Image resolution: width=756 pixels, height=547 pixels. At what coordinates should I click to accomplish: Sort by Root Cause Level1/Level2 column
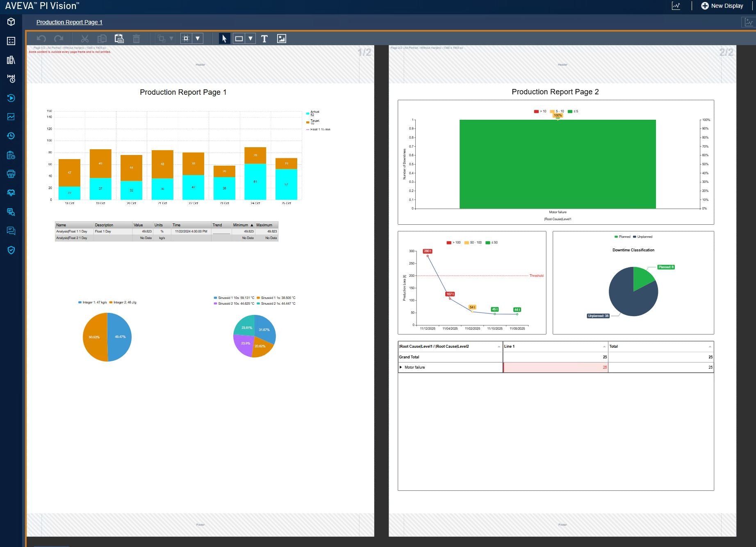tap(450, 346)
